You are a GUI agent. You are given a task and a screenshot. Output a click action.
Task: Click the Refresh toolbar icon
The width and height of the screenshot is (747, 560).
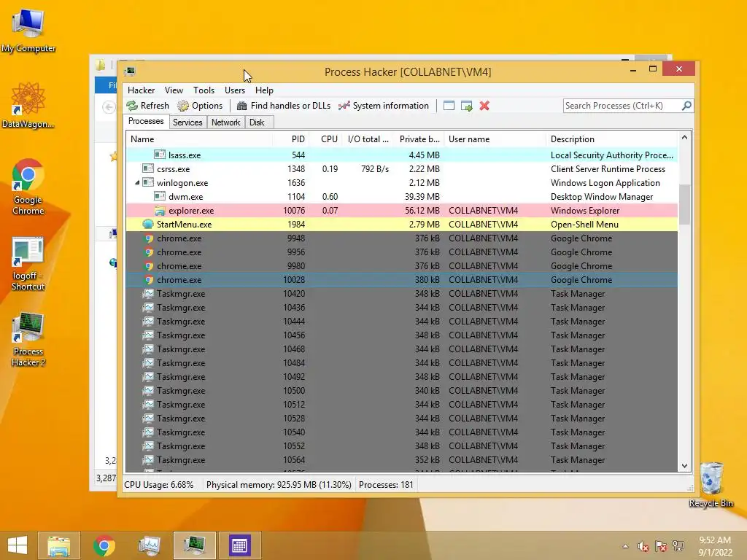click(132, 106)
